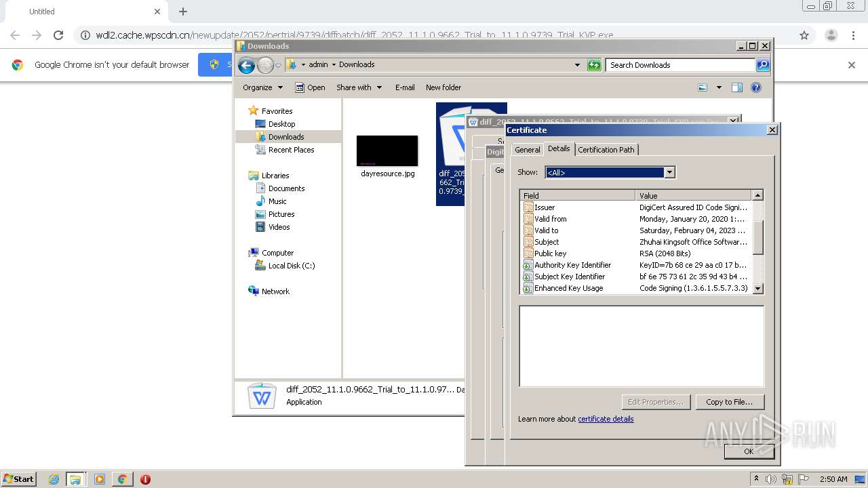The image size is (868, 488).
Task: Select the dayresource.jpg thumbnail
Action: coord(387,150)
